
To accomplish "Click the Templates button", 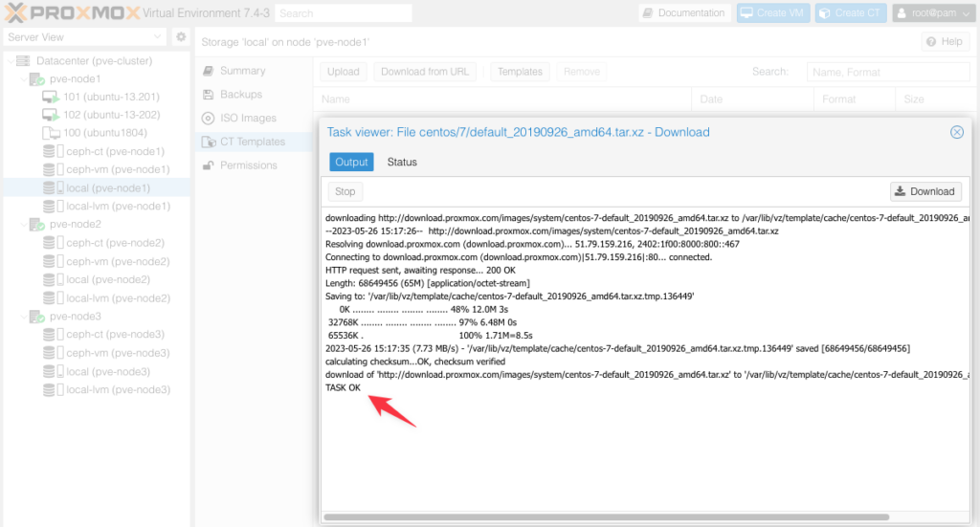I will click(520, 72).
